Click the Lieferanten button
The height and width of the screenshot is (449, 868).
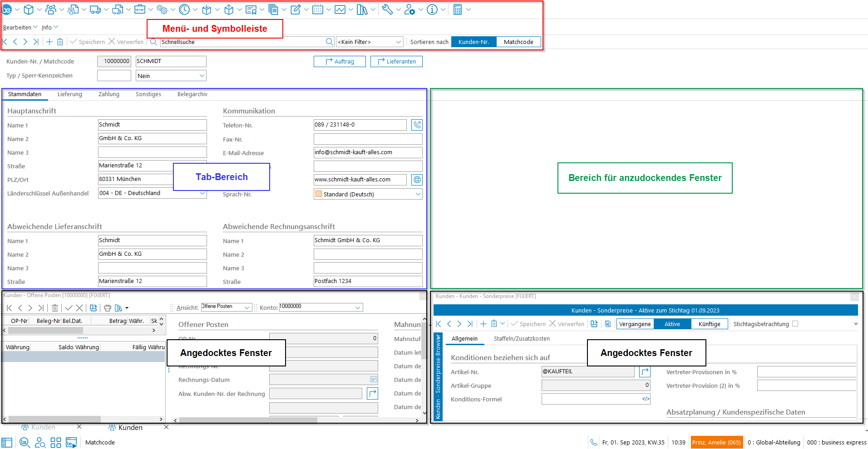(396, 62)
